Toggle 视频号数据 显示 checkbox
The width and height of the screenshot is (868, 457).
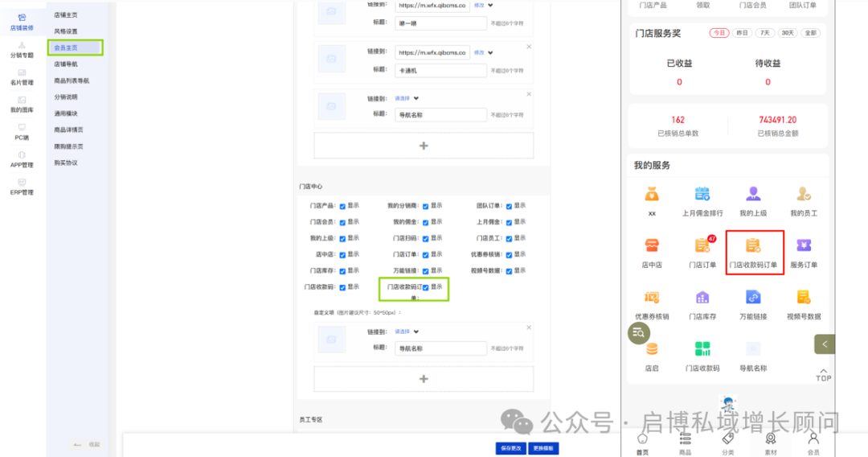[510, 271]
